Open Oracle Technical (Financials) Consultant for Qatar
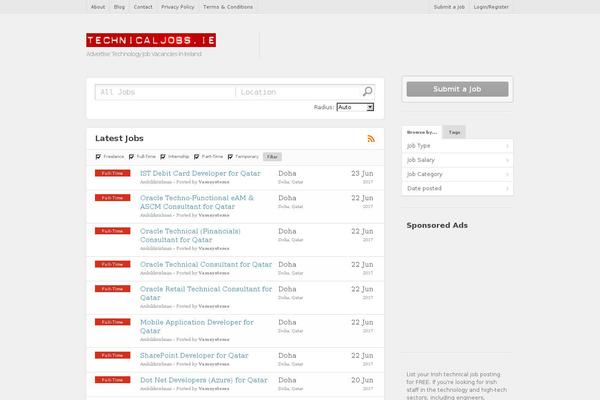600x400 pixels. (x=190, y=235)
